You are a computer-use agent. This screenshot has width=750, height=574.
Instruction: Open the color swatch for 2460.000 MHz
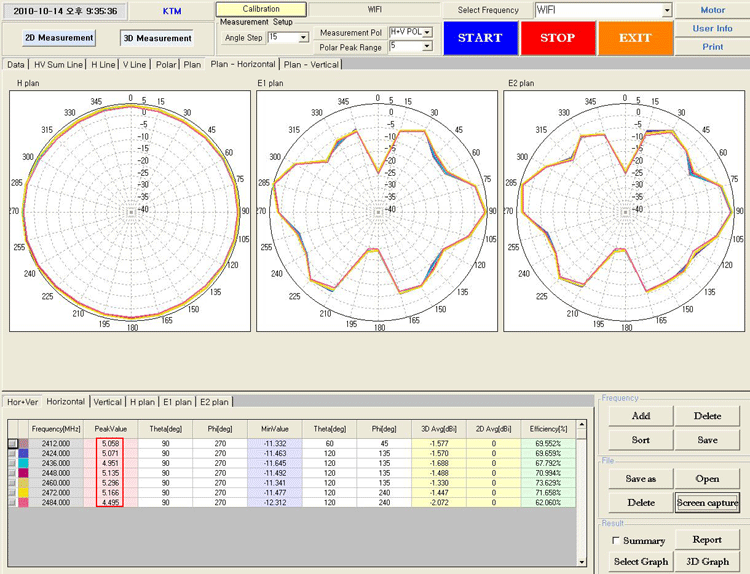point(23,483)
